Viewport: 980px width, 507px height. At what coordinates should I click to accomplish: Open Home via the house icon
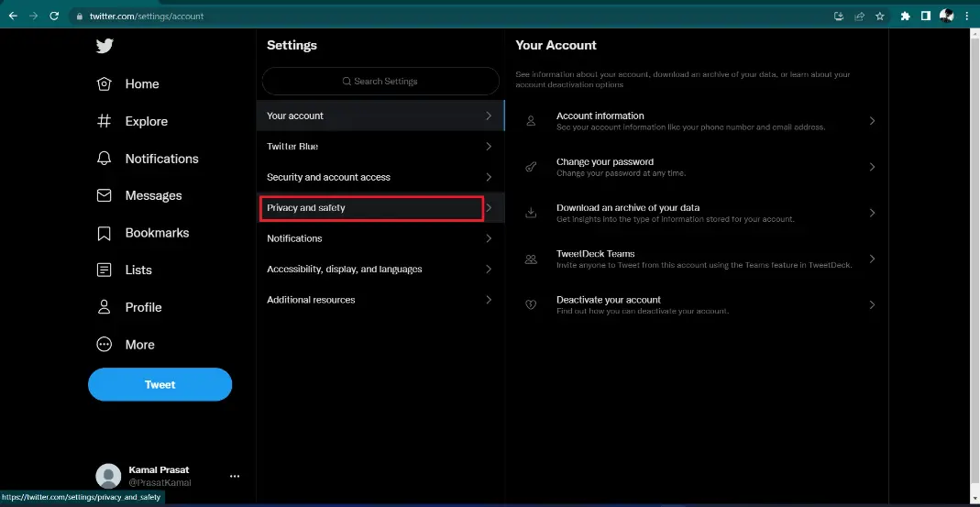tap(104, 83)
